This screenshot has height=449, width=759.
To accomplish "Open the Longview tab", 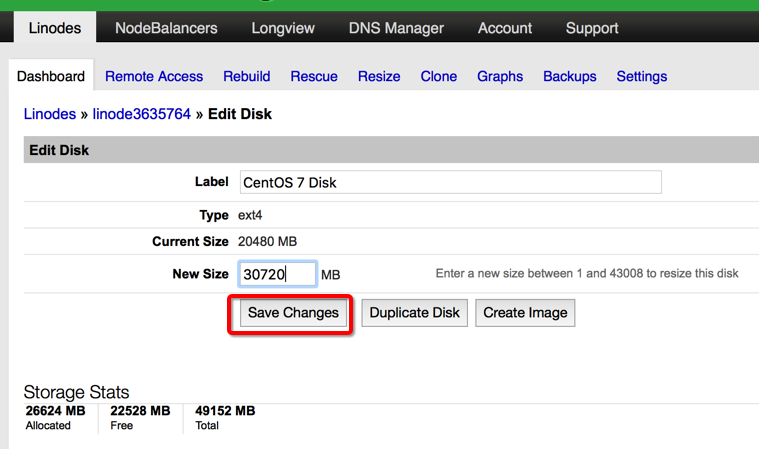I will [283, 28].
